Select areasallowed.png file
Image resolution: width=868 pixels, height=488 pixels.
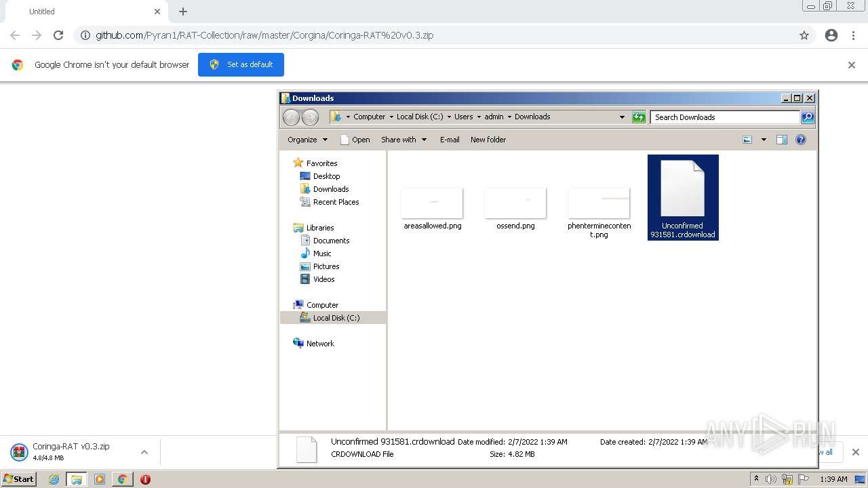432,209
